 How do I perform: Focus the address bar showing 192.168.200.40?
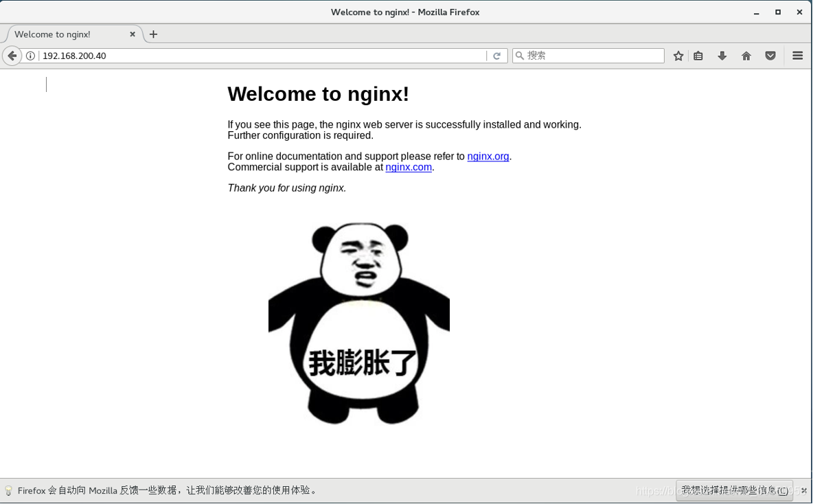click(x=262, y=56)
